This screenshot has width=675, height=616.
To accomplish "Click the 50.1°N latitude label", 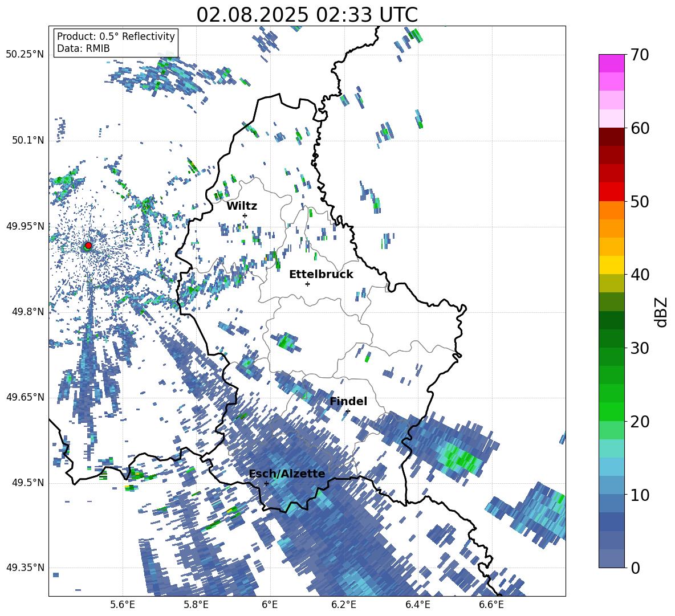I will [27, 140].
